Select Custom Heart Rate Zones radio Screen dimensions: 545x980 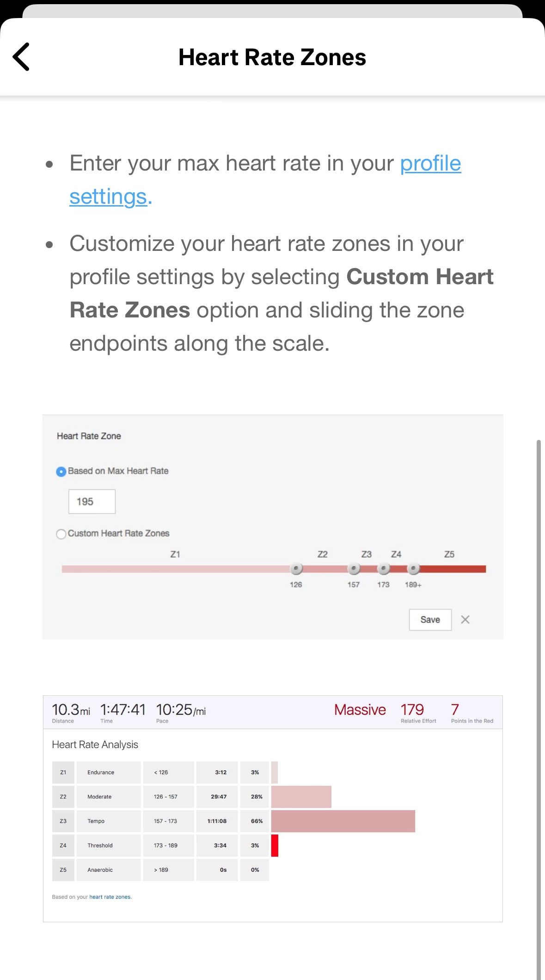[x=61, y=534]
